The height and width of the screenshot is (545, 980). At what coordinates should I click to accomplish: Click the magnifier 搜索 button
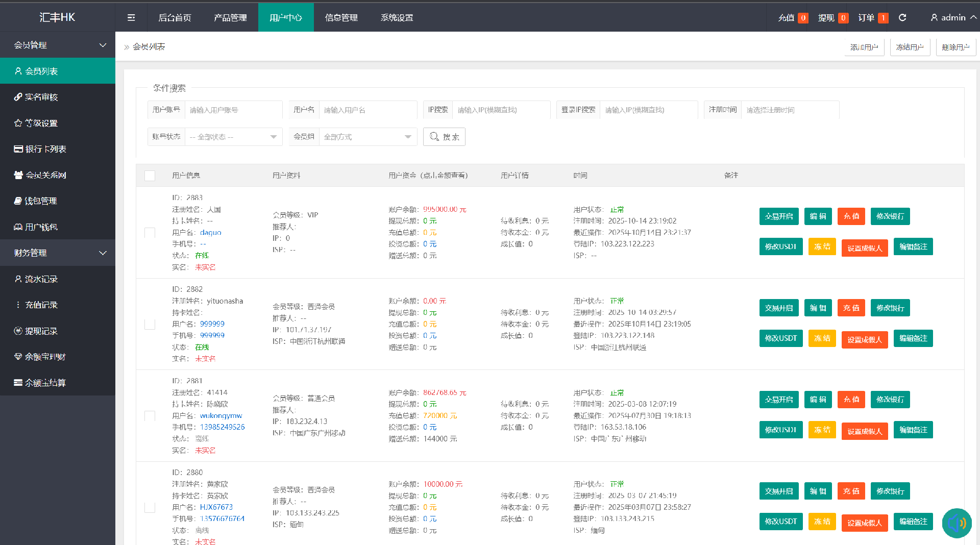[x=444, y=137]
